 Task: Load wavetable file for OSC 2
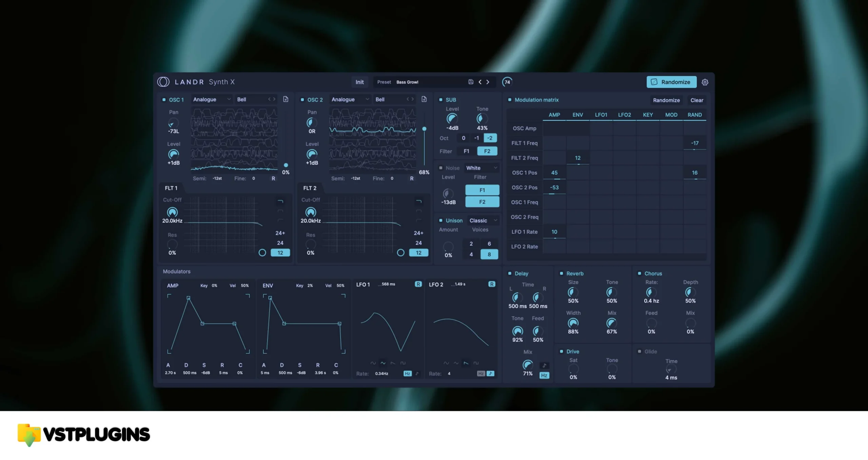[424, 99]
